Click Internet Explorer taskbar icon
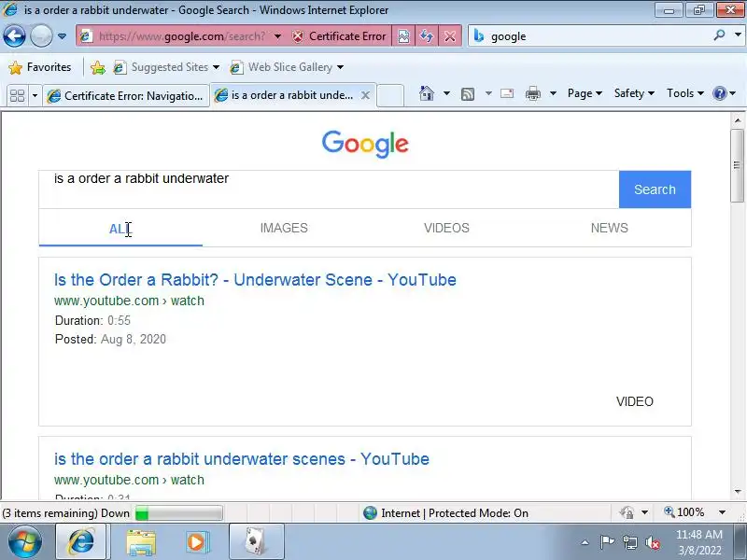This screenshot has width=747, height=560. click(81, 541)
